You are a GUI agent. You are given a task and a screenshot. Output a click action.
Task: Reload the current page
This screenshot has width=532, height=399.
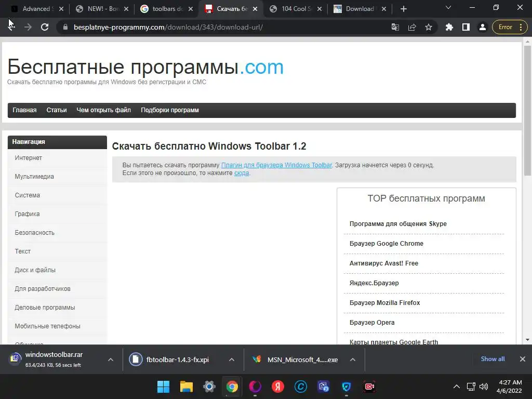click(x=45, y=27)
